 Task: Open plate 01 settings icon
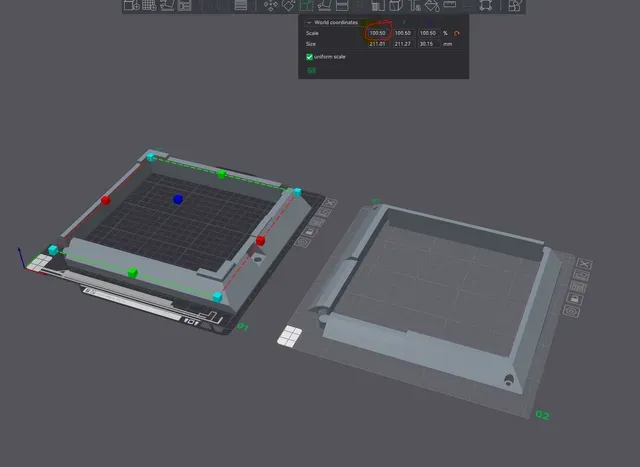302,242
